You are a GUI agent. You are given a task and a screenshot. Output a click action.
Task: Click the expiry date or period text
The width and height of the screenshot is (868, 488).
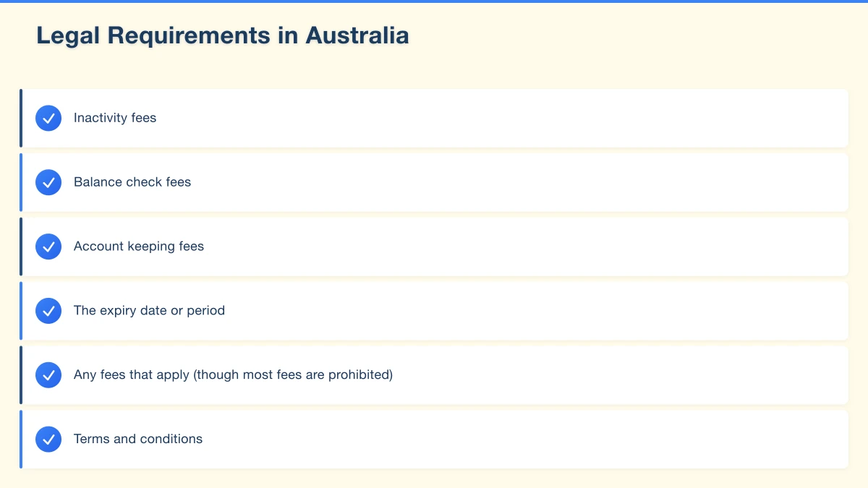149,311
